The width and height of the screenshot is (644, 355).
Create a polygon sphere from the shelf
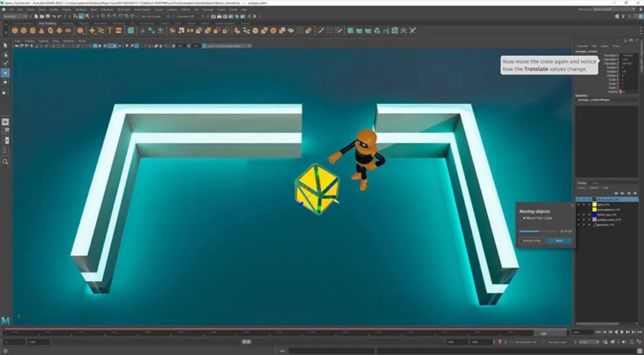[15, 30]
